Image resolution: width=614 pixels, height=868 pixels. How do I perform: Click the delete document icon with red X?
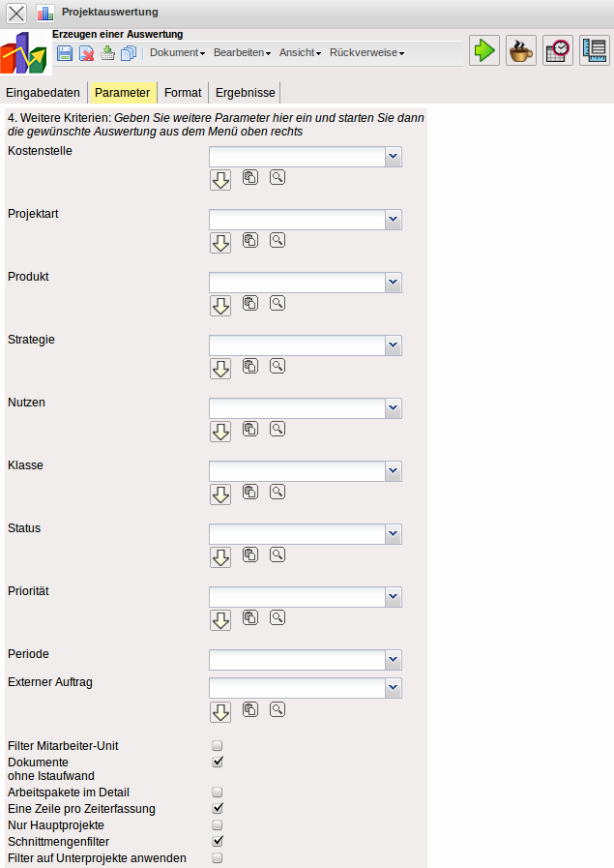(86, 53)
